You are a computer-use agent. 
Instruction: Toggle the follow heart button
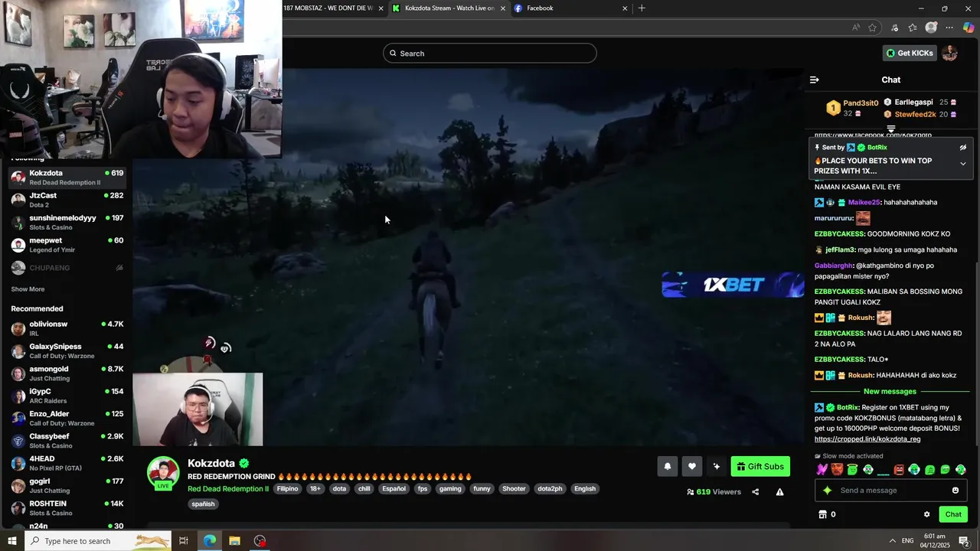691,466
